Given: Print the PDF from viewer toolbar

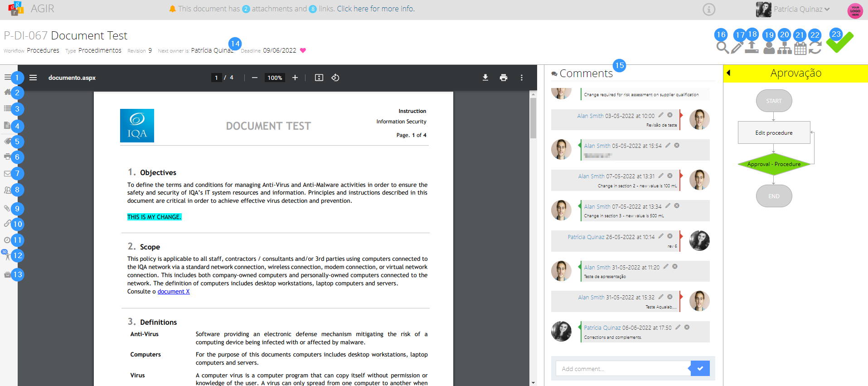Looking at the screenshot, I should (504, 78).
